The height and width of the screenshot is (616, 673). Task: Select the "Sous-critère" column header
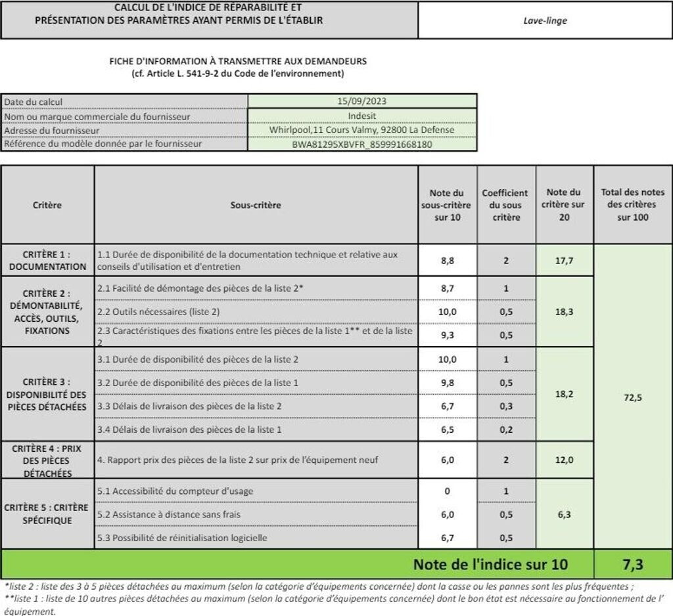tap(256, 205)
